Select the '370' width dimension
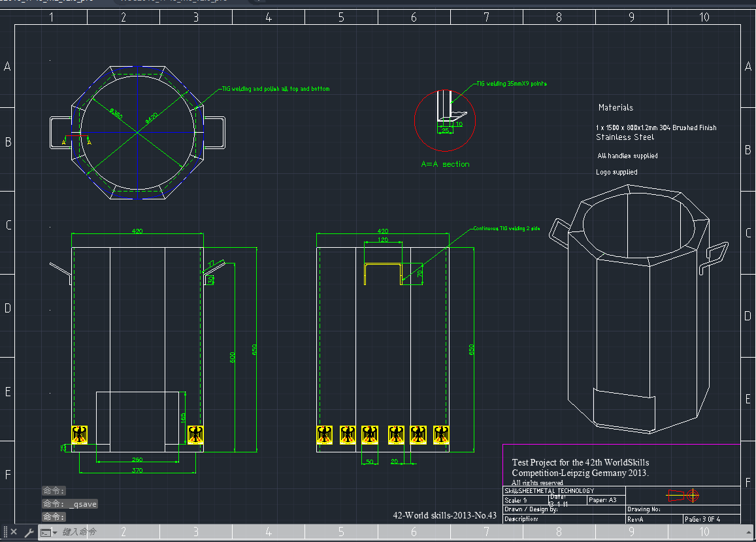 137,470
